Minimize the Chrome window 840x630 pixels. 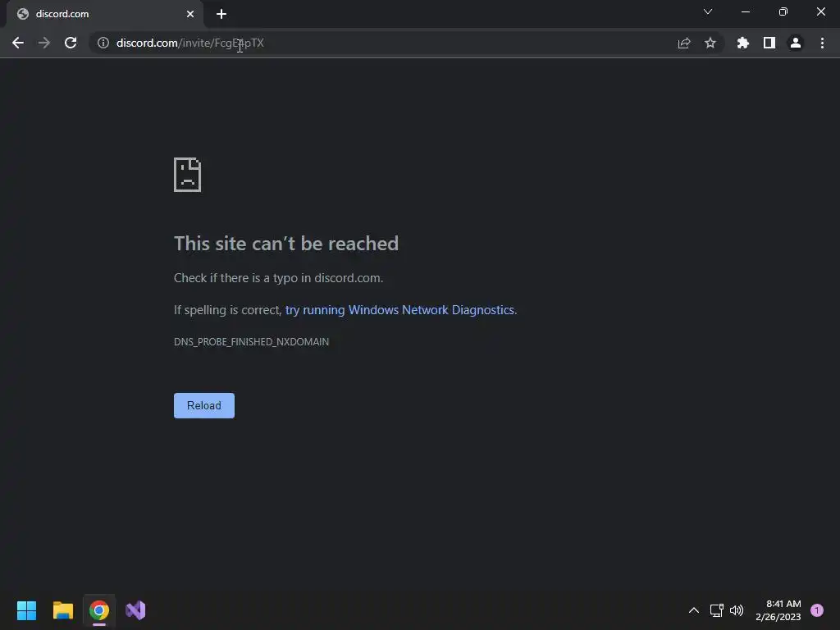pos(745,11)
